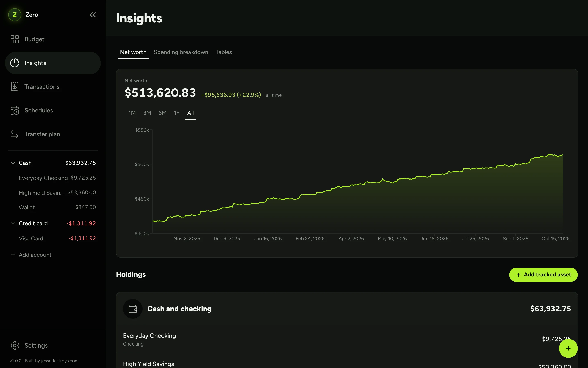Select the 3M chart range
The image size is (588, 368).
(147, 113)
